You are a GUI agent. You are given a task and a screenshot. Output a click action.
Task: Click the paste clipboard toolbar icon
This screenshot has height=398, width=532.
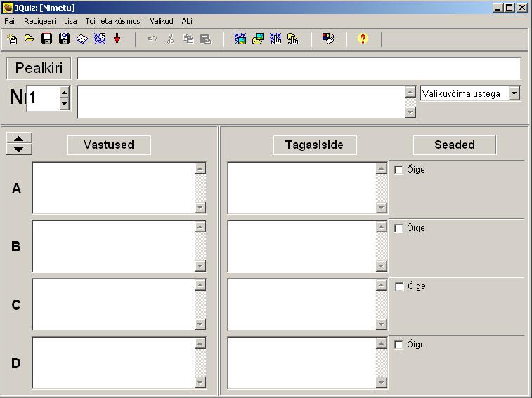tap(205, 39)
